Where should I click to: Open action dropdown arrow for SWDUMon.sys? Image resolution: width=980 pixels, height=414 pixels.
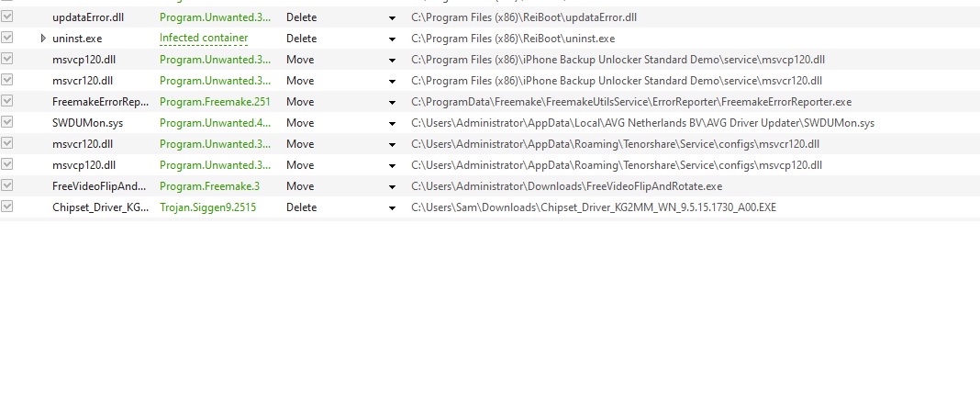coord(393,123)
